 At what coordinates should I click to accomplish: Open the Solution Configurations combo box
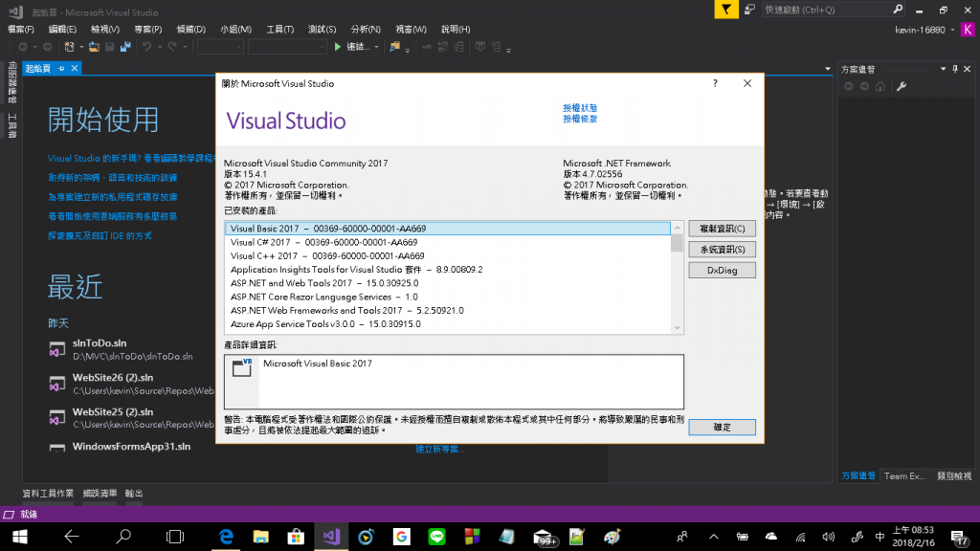click(220, 47)
